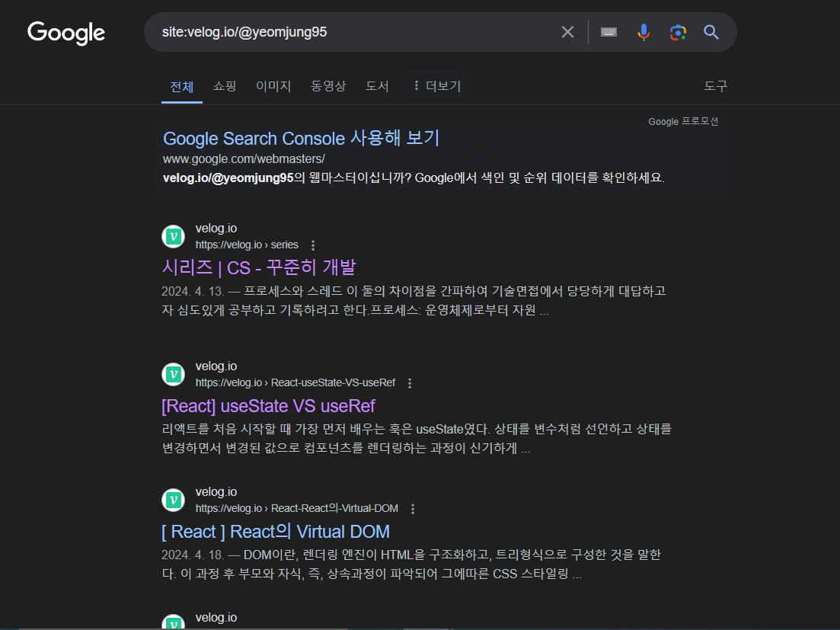
Task: Click the snippet text dated 2024. 4. 13.
Action: click(414, 301)
